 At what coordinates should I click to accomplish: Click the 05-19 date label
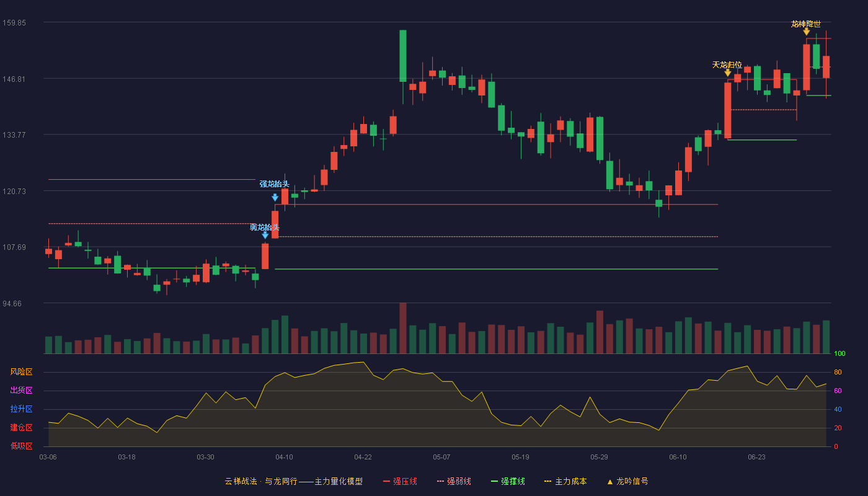pyautogui.click(x=520, y=457)
